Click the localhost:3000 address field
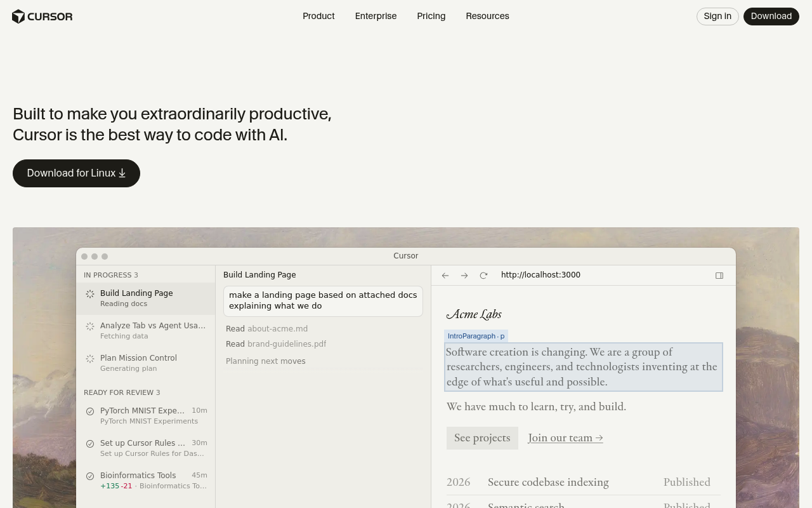This screenshot has height=508, width=812. coord(540,275)
